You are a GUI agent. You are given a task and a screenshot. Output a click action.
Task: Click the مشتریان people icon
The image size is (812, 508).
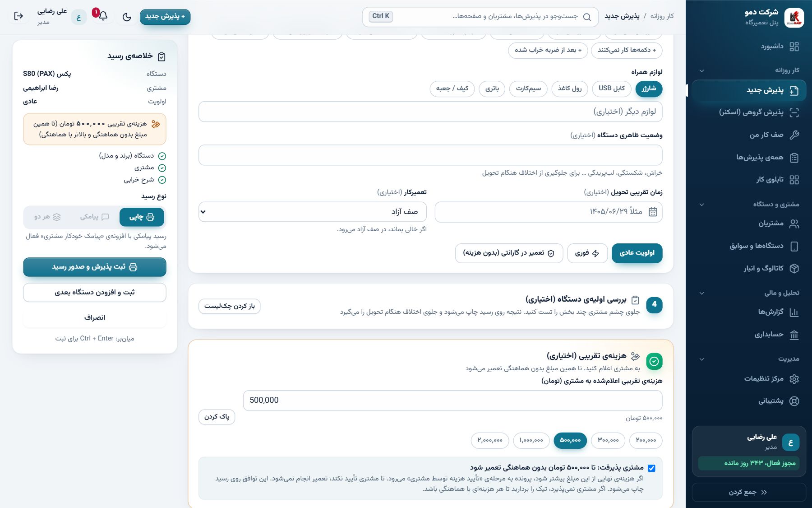[794, 224]
